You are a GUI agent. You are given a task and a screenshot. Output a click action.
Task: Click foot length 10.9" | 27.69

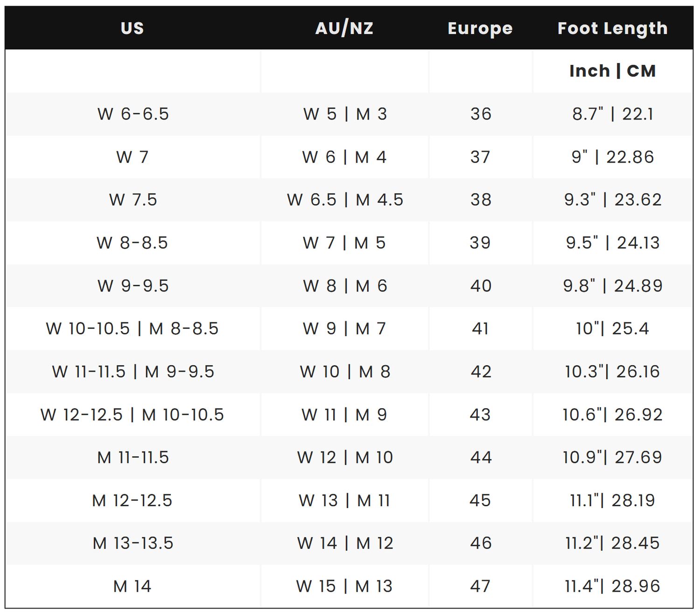click(x=612, y=457)
